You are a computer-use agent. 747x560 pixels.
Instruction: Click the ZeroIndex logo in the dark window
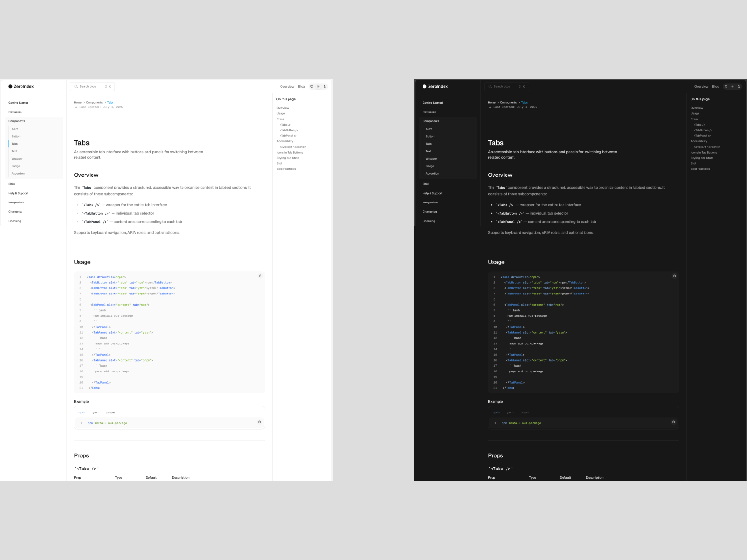click(435, 86)
